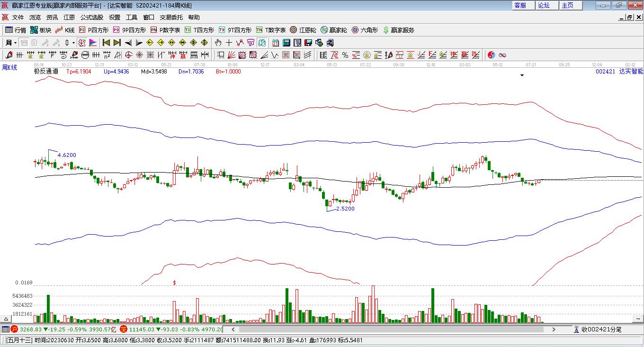
Task: Open the 六角形 hexagon chart tool
Action: click(365, 30)
